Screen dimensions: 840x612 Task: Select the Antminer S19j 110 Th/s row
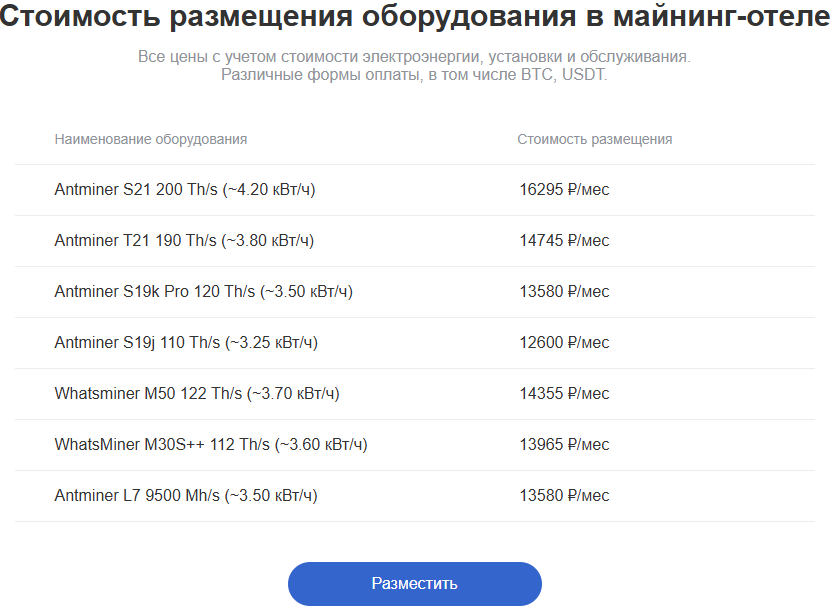(x=415, y=342)
